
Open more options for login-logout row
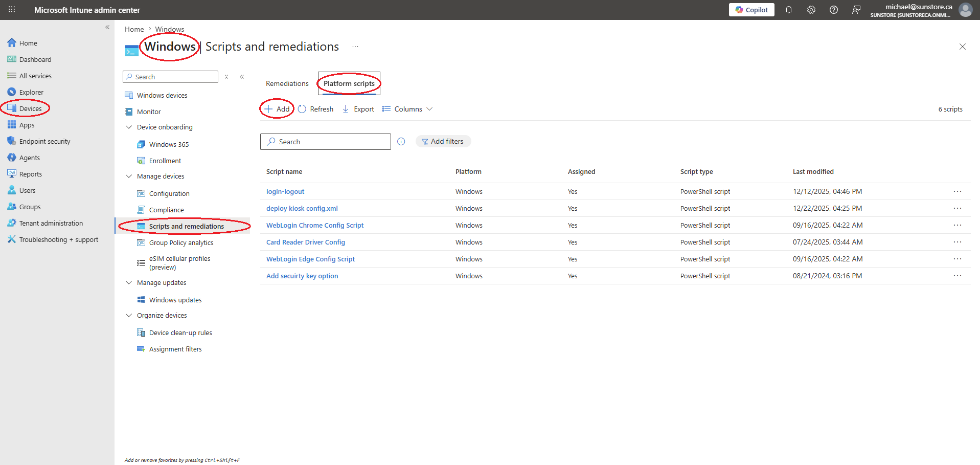pyautogui.click(x=958, y=191)
